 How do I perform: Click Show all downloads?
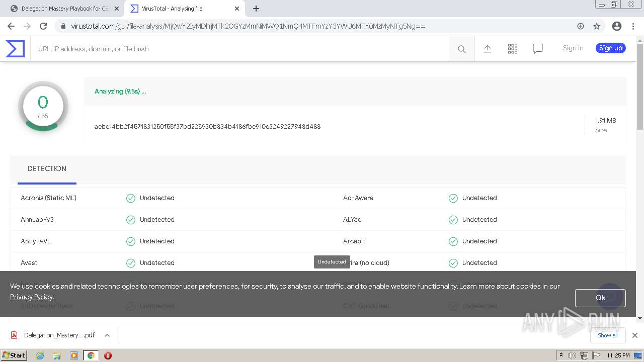pyautogui.click(x=608, y=335)
